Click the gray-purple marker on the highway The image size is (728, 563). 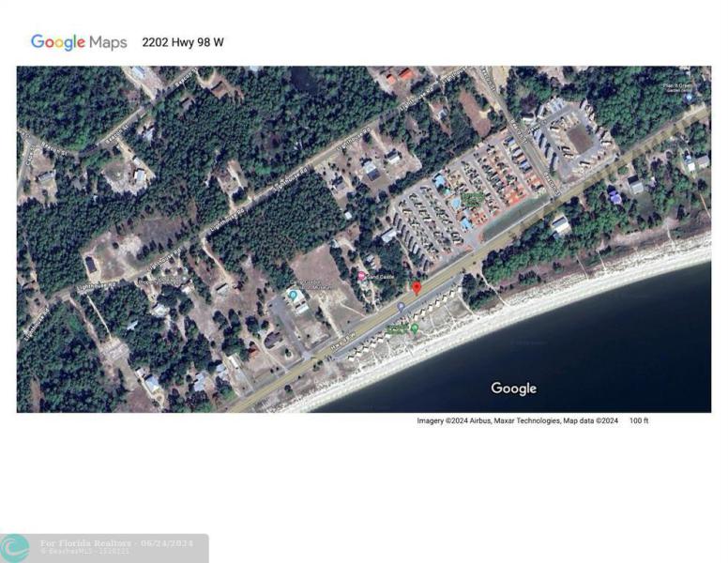point(401,307)
